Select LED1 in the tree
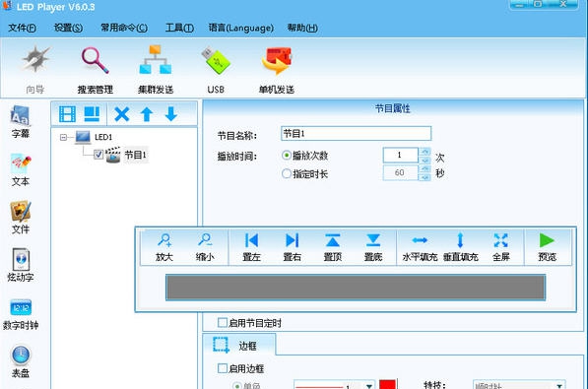 tap(102, 137)
